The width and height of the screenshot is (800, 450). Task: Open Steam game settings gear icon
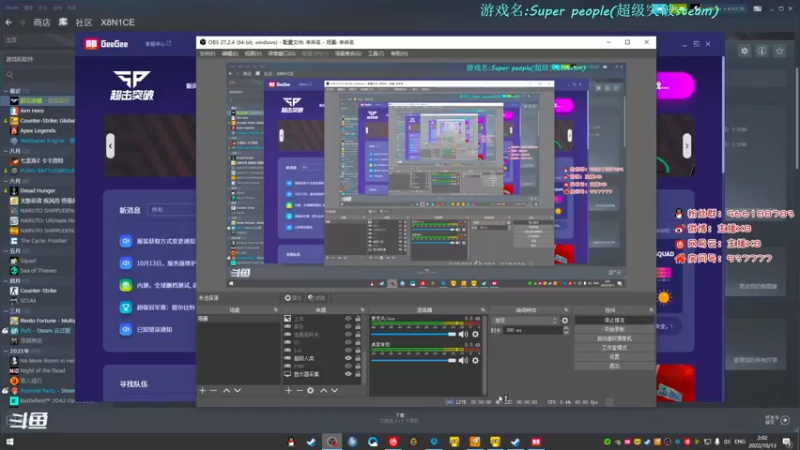[745, 51]
